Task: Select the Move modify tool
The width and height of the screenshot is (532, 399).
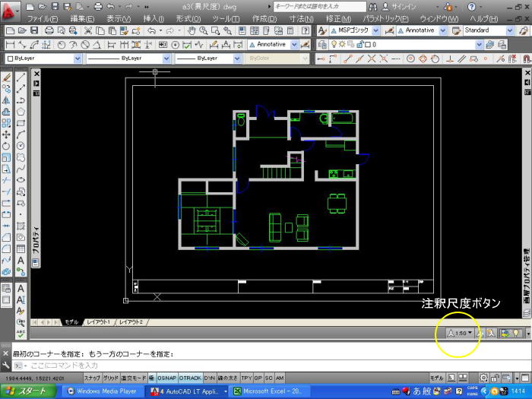Action: pyautogui.click(x=6, y=135)
